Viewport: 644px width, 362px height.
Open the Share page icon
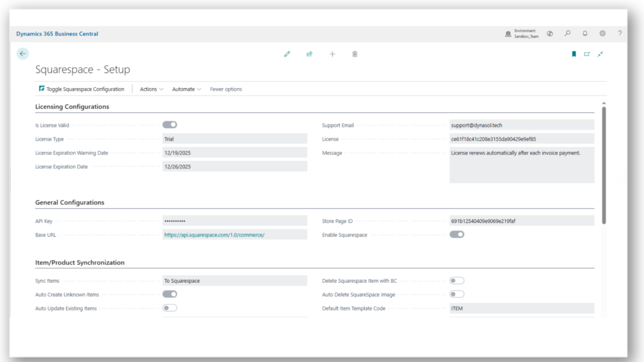coord(309,54)
